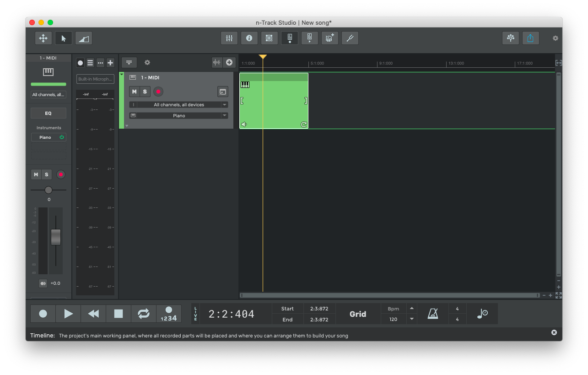Open the Piano instrument dropdown in track
This screenshot has width=588, height=375.
pyautogui.click(x=178, y=116)
